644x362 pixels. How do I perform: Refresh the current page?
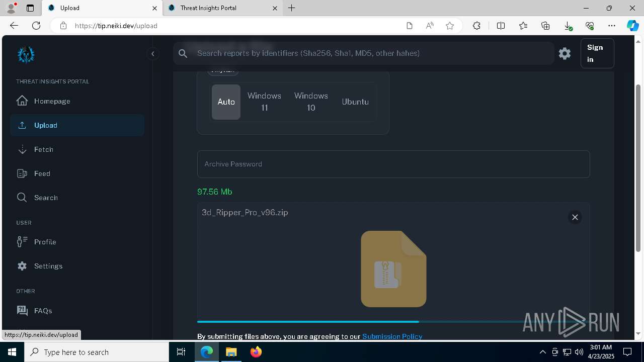coord(36,26)
